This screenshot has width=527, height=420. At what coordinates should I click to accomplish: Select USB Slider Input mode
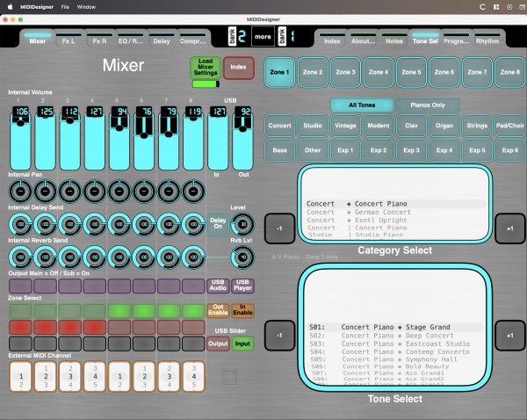tap(242, 344)
